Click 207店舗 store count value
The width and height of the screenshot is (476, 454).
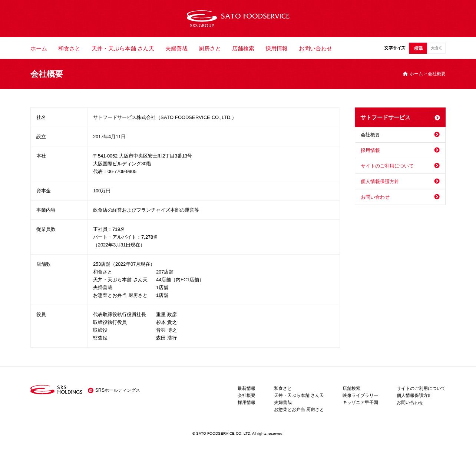point(165,272)
